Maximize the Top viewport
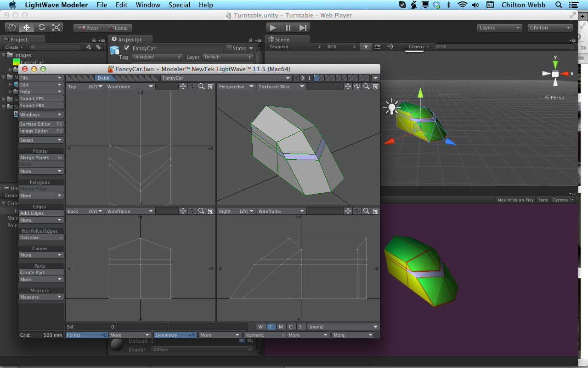588x368 pixels. pyautogui.click(x=210, y=86)
